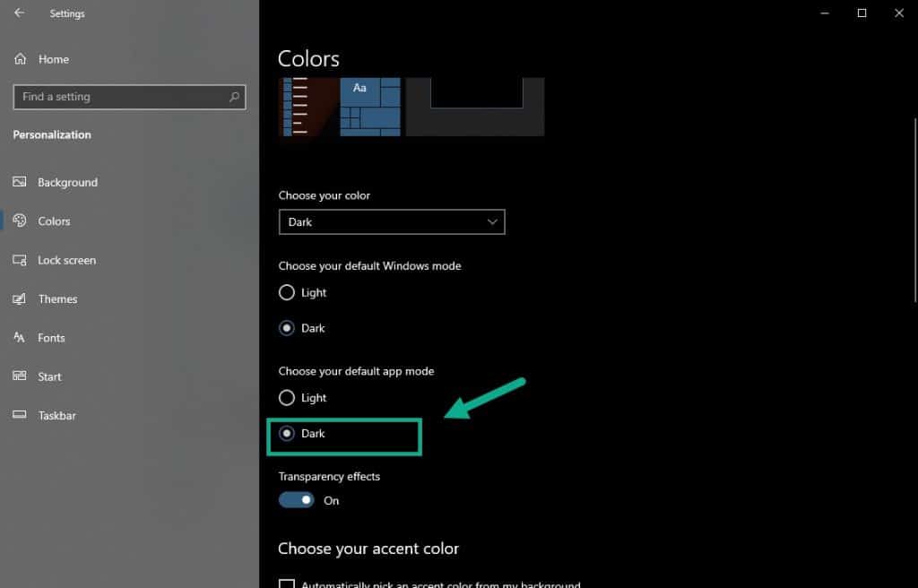Click the chevron on the color dropdown
The height and width of the screenshot is (588, 918).
pyautogui.click(x=491, y=221)
